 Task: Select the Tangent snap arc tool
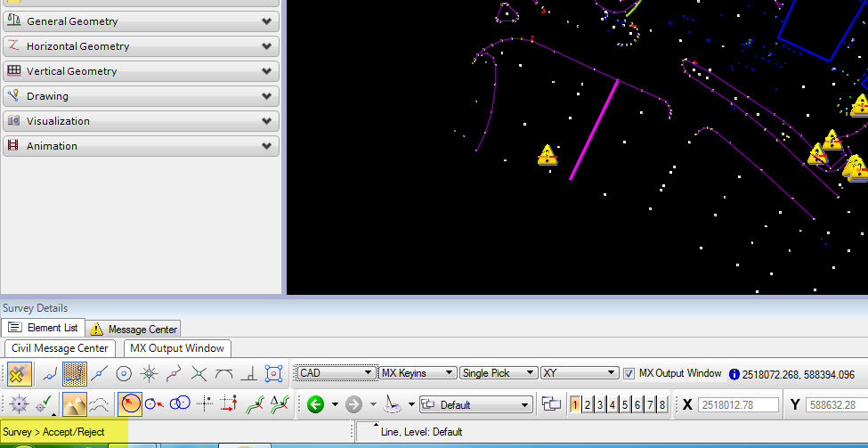click(223, 374)
